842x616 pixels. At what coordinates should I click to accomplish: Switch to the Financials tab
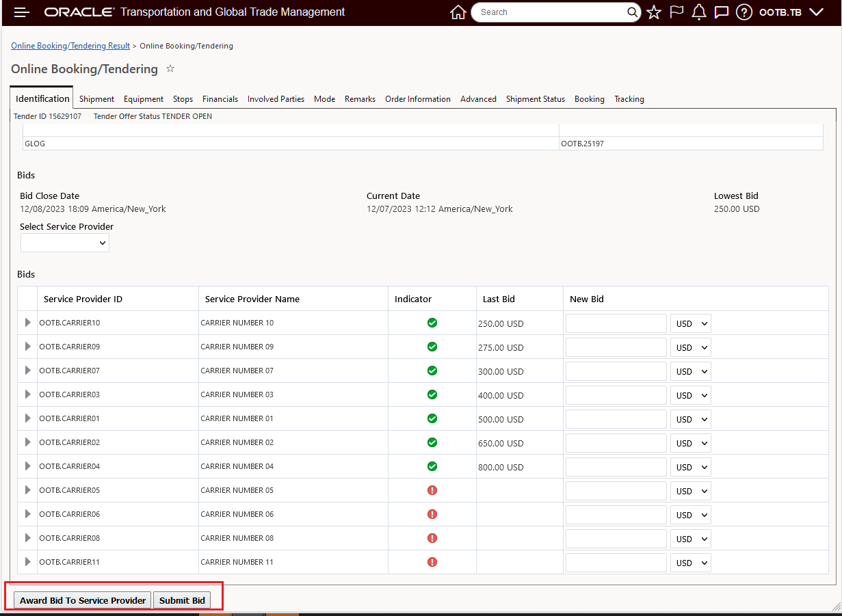click(x=220, y=99)
